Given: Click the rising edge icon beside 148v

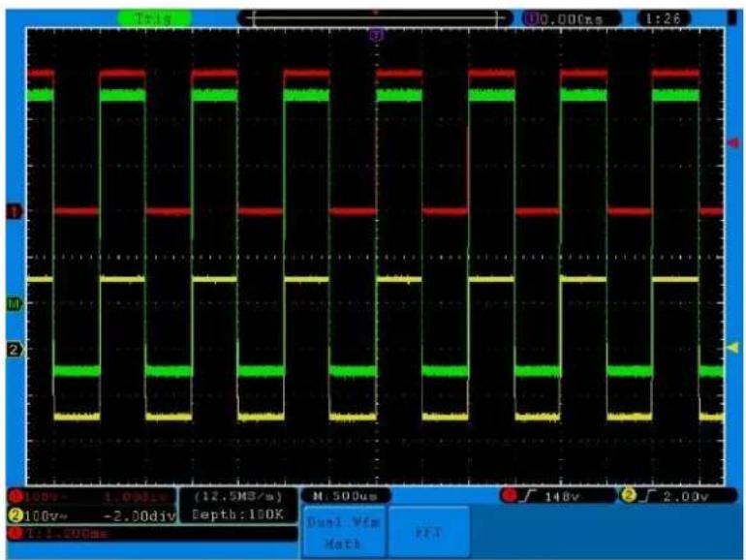Looking at the screenshot, I should (528, 496).
